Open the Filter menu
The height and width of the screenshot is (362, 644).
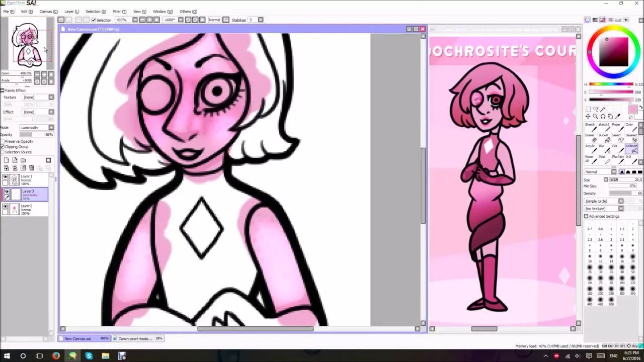(x=119, y=12)
